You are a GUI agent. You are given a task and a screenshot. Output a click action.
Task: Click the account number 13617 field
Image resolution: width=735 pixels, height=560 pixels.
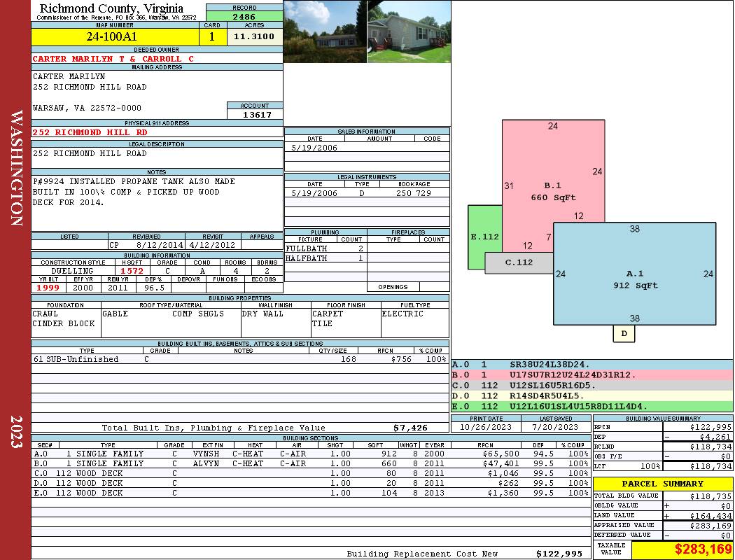[255, 114]
